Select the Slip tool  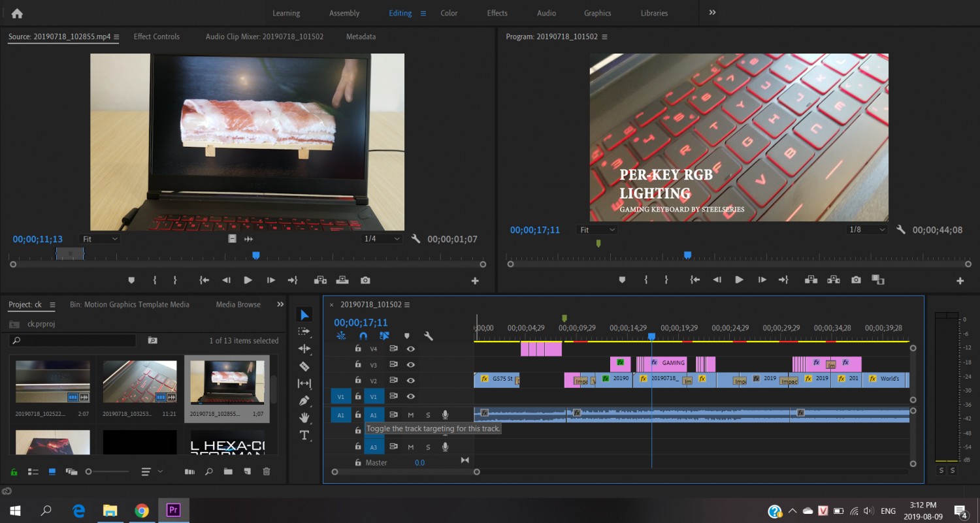point(304,383)
